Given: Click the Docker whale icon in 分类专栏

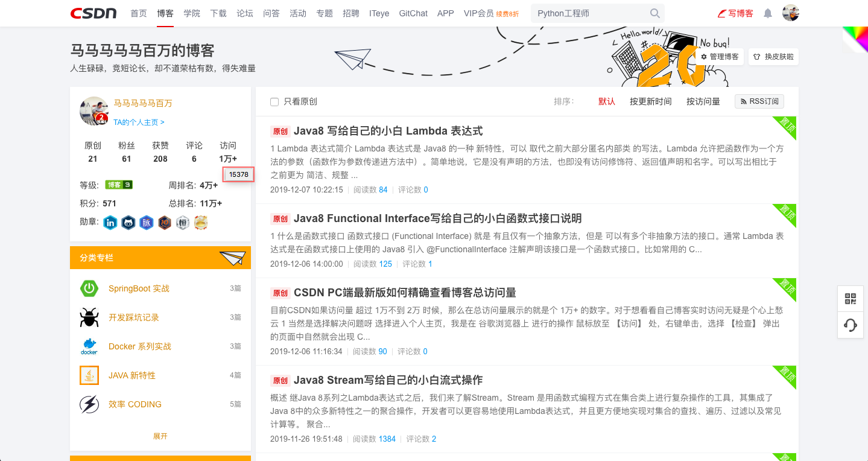Looking at the screenshot, I should pyautogui.click(x=89, y=346).
